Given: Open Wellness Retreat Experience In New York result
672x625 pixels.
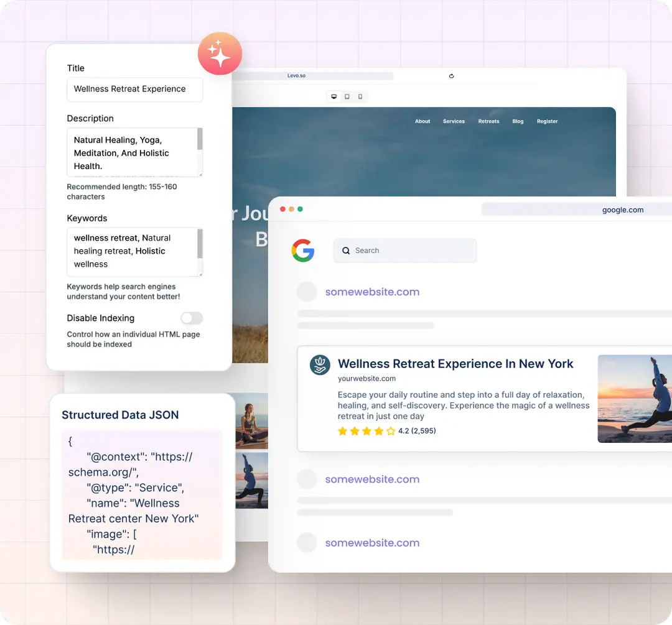Looking at the screenshot, I should [455, 364].
